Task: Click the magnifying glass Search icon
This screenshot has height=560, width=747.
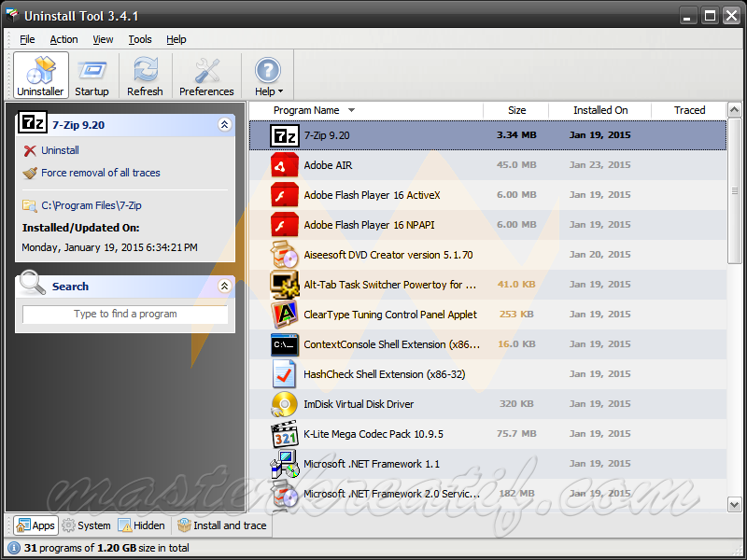Action: point(33,283)
